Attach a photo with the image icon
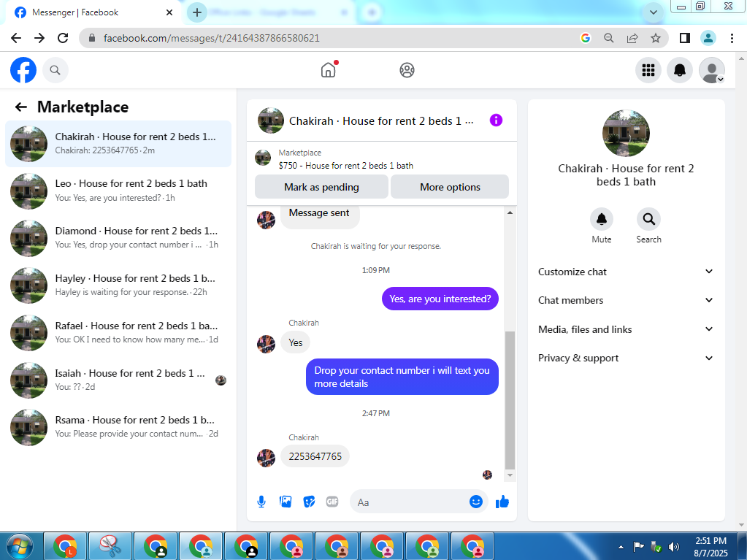The image size is (747, 560). tap(286, 502)
